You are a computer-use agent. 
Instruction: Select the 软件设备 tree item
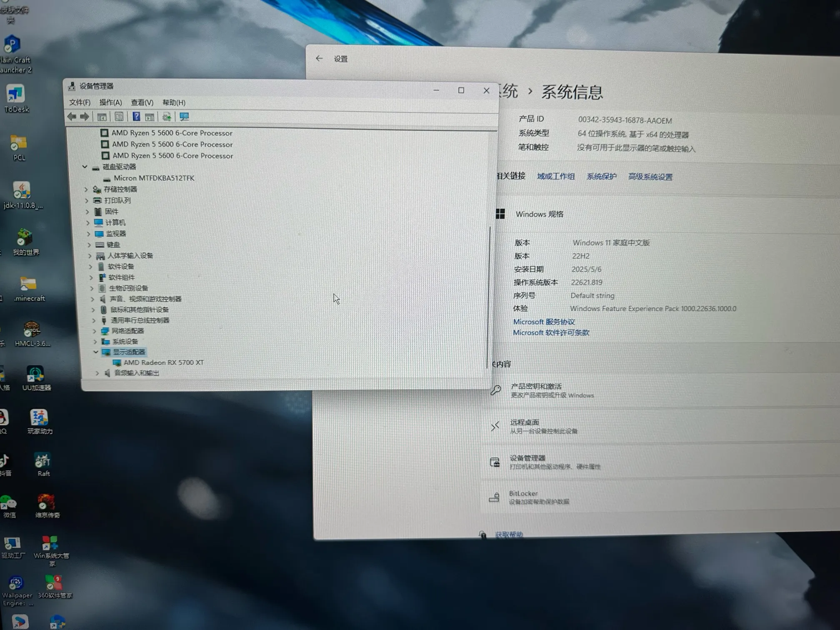click(x=121, y=266)
